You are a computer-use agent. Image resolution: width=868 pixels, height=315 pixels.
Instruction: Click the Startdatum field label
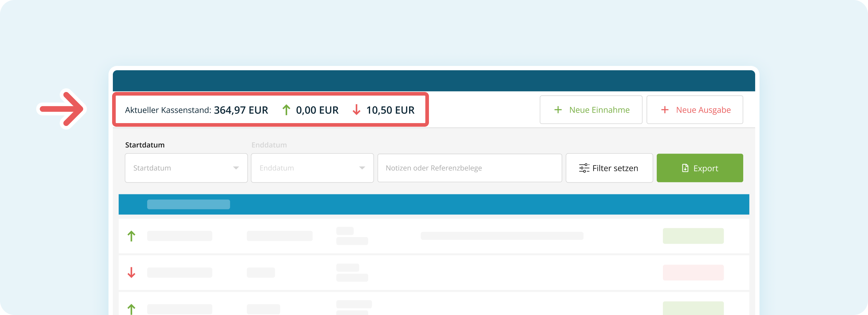click(x=145, y=145)
